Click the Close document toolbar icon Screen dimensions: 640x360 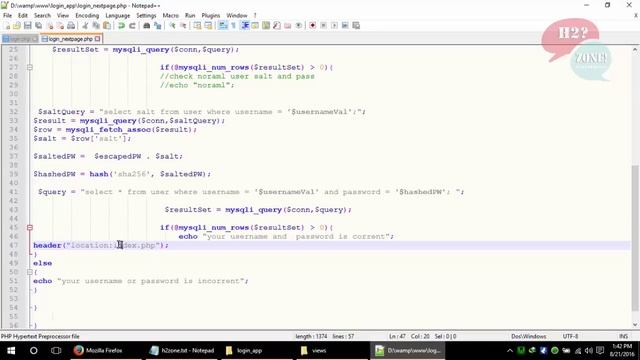(50, 26)
